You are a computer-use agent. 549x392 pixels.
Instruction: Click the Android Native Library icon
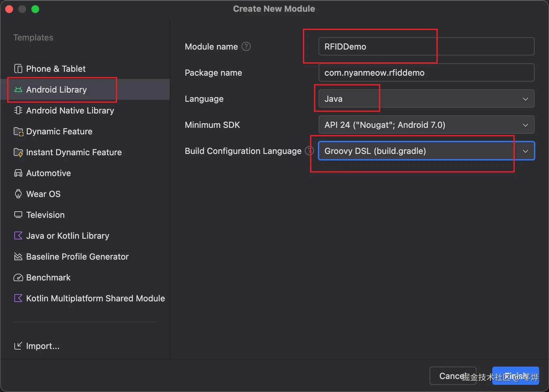click(18, 111)
